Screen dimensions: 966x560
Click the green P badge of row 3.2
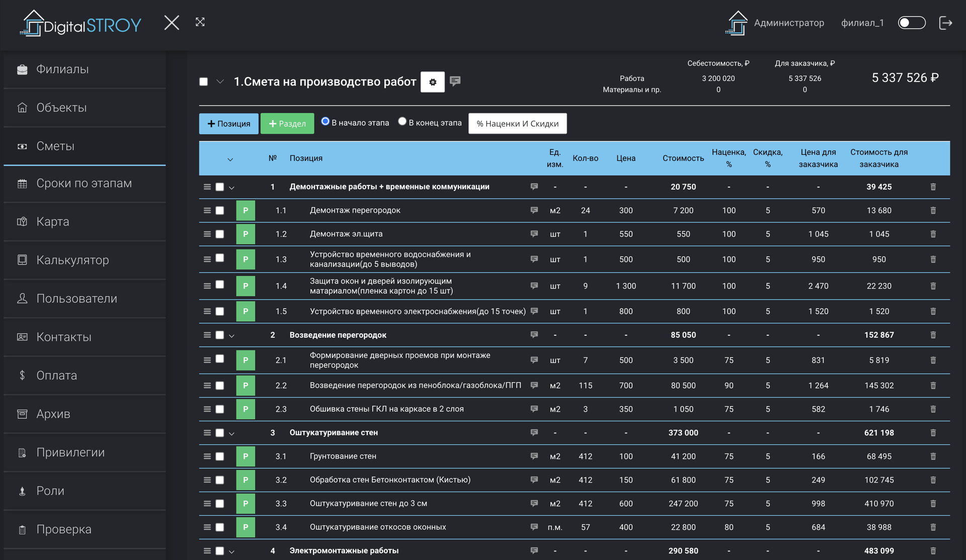(x=246, y=480)
